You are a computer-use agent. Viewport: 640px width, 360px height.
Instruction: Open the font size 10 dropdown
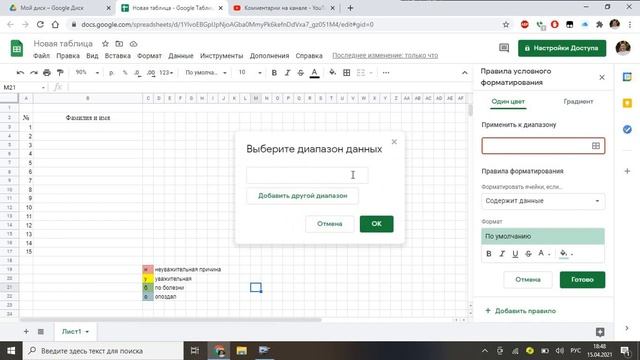(249, 73)
